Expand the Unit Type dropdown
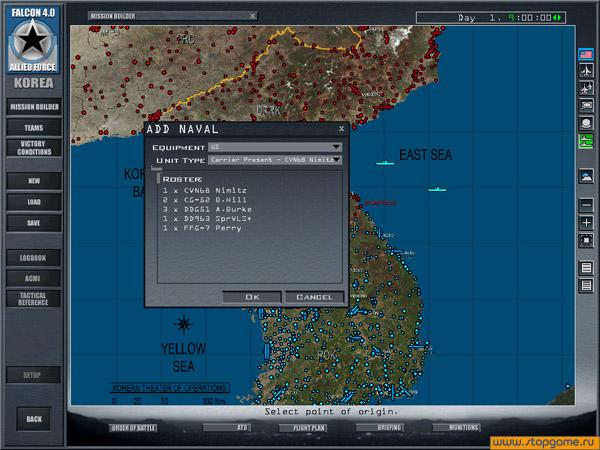The height and width of the screenshot is (450, 600). [x=337, y=159]
